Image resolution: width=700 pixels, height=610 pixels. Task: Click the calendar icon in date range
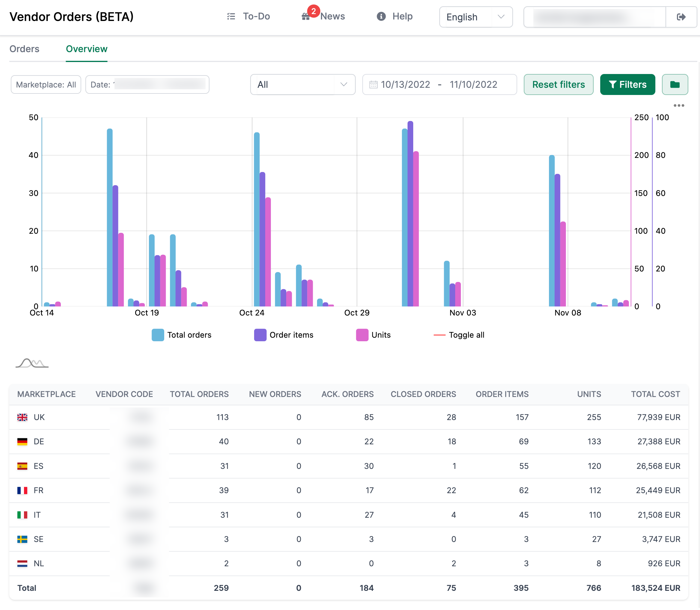tap(373, 84)
